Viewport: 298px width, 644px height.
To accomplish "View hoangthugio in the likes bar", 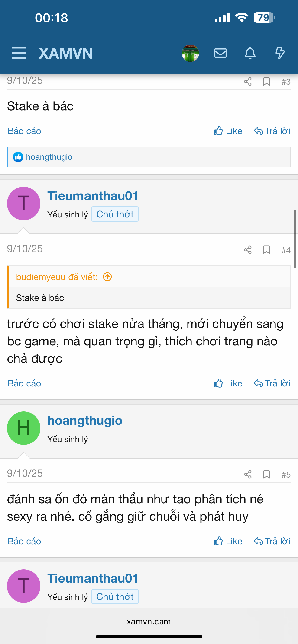I will [x=49, y=157].
